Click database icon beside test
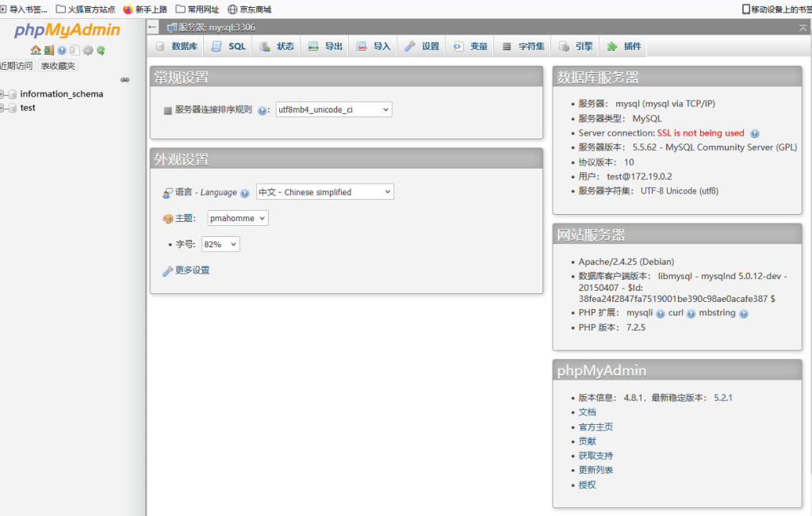The image size is (812, 516). [x=13, y=108]
